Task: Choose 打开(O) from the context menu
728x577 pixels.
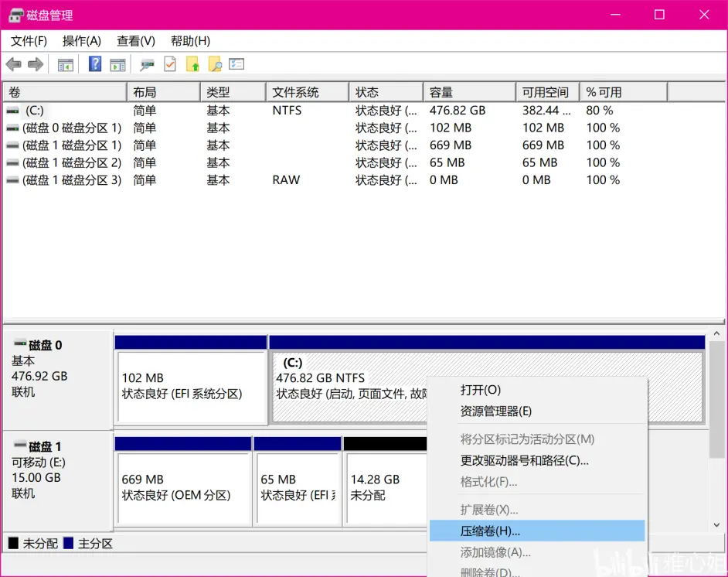Action: pos(537,391)
